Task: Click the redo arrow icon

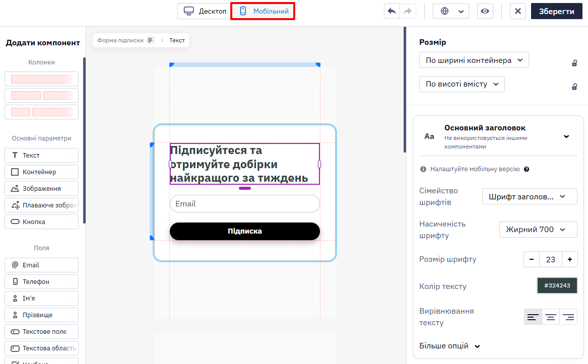Action: click(x=408, y=11)
